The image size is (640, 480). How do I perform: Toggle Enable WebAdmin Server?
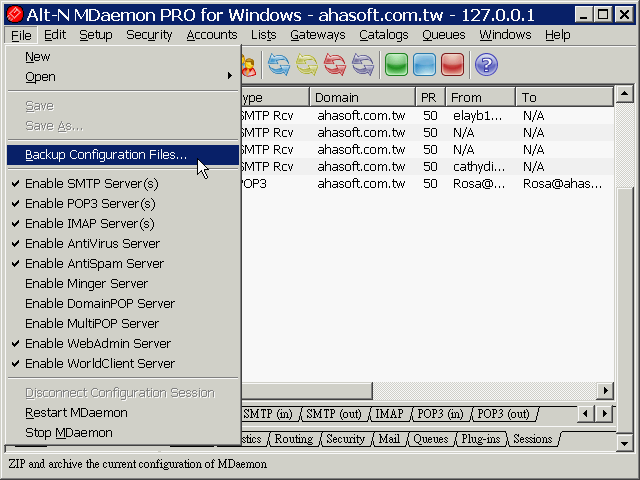[123, 344]
